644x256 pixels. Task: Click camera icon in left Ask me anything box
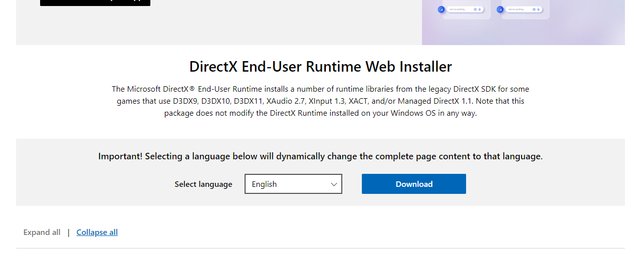coord(475,9)
